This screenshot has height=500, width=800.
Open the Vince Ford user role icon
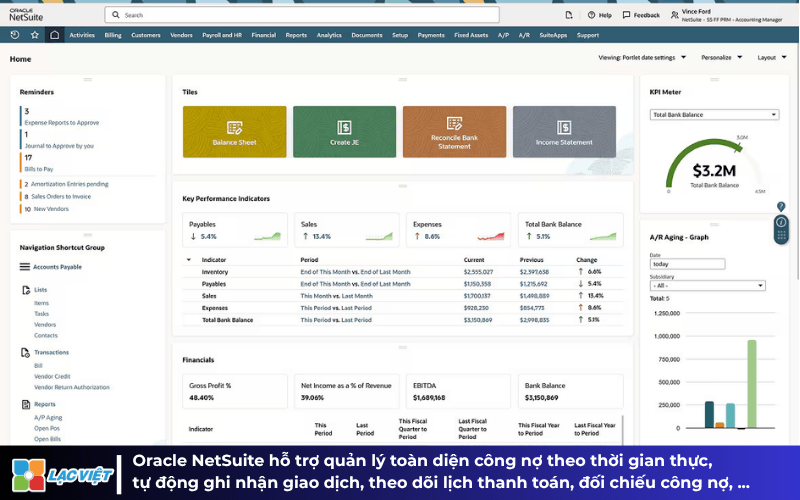click(x=674, y=15)
